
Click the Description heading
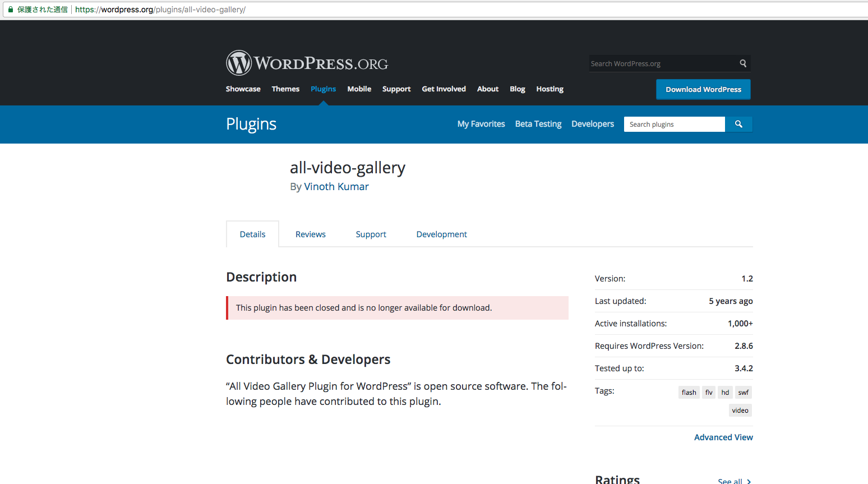(x=261, y=277)
